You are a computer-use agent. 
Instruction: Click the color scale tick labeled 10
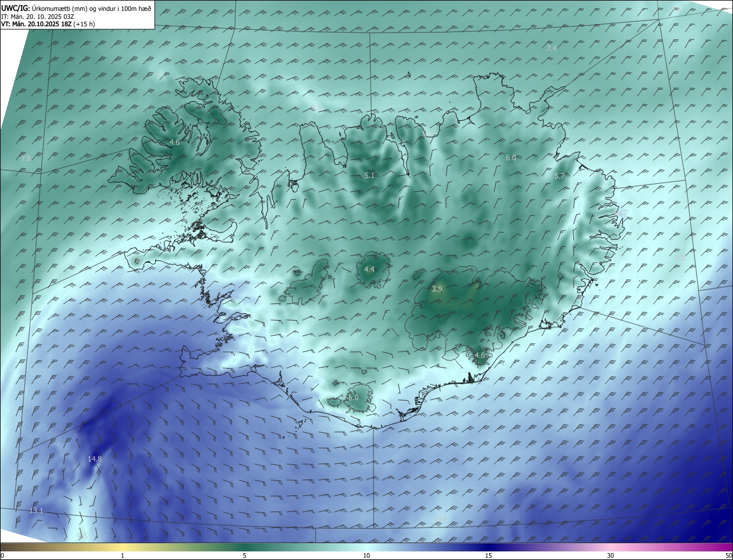pos(366,555)
